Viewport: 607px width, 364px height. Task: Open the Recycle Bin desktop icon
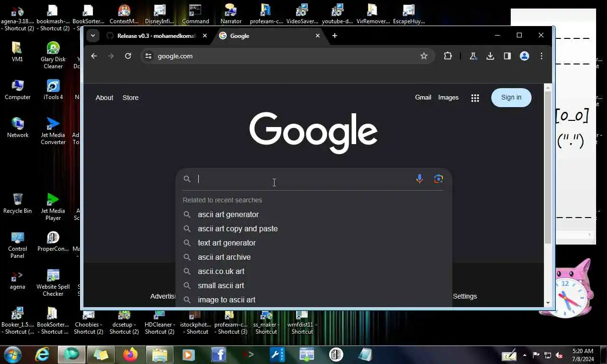point(18,204)
